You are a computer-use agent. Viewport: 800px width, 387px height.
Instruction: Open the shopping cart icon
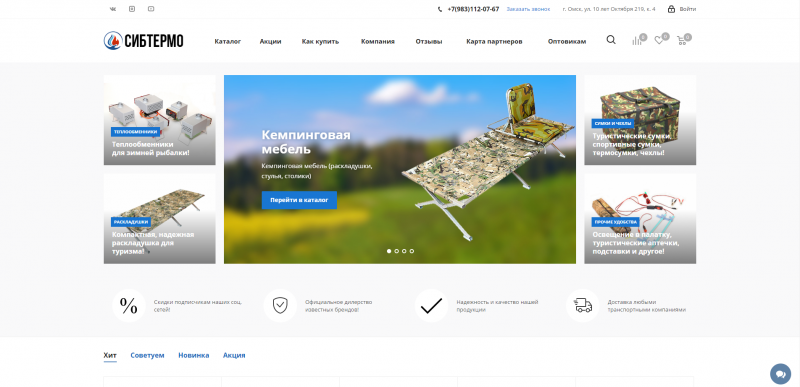point(682,41)
